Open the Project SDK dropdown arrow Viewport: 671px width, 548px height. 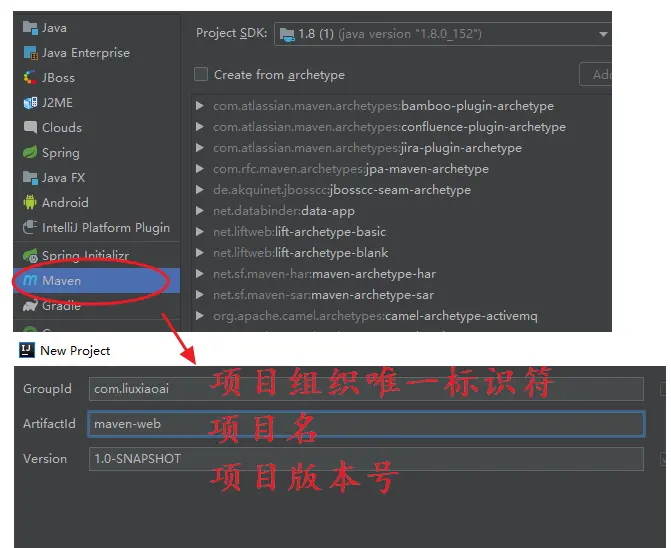(603, 34)
